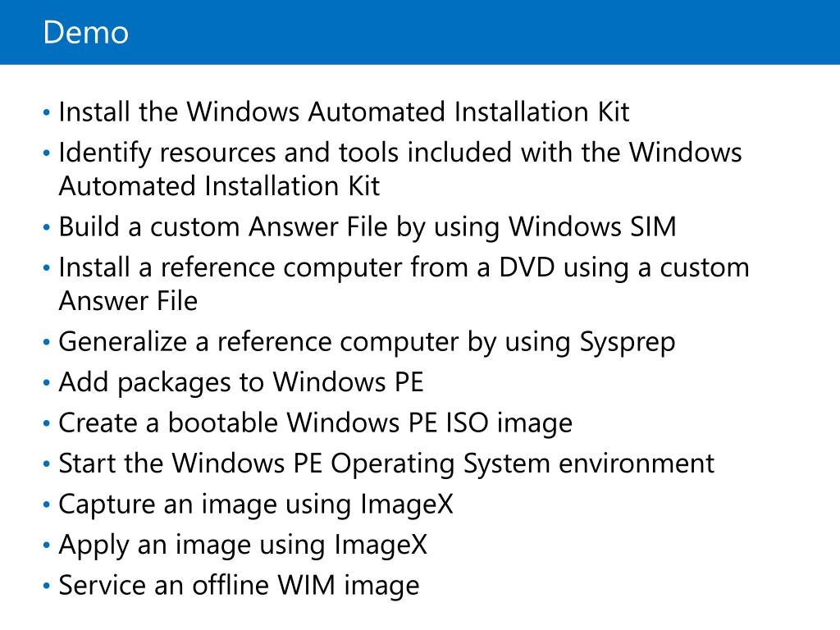
Task: Click the "Start the Windows PE Operating System" bullet
Action: click(x=386, y=463)
